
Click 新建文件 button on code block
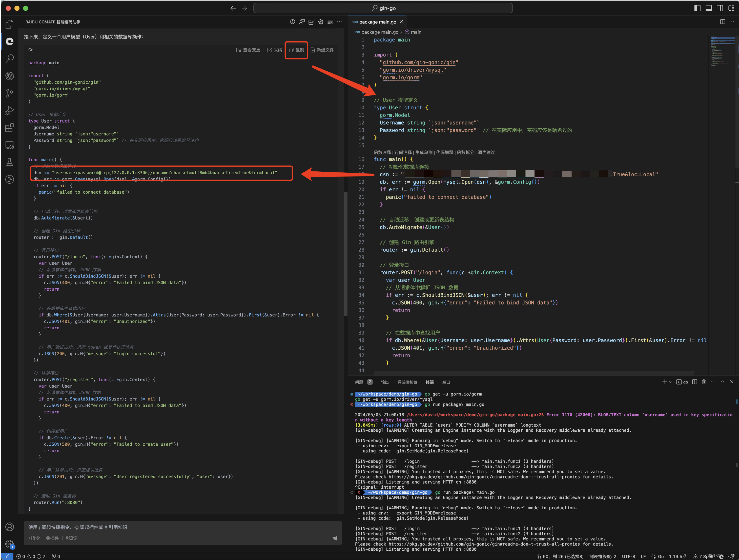click(322, 50)
